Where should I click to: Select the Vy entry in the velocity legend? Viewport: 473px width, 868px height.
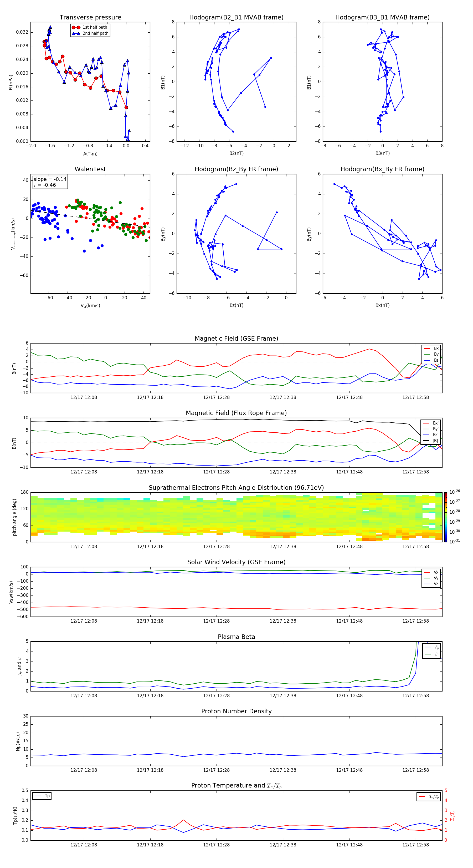tap(431, 578)
